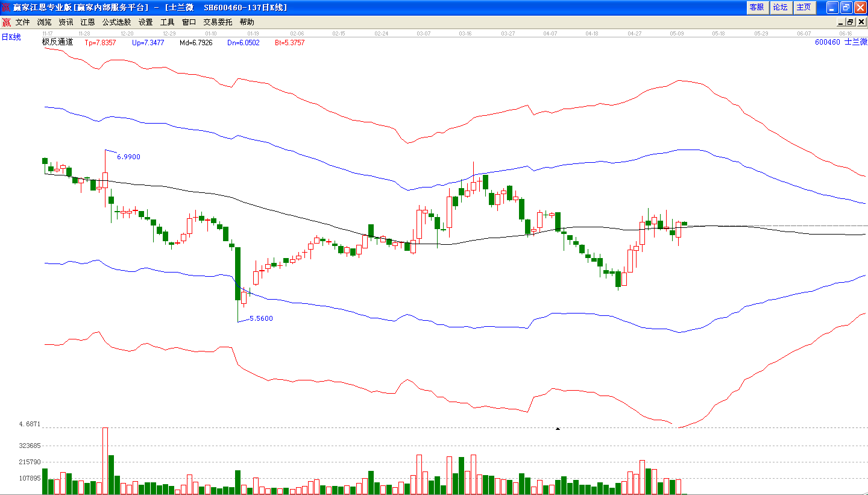Click the Tp=7.8357 indicator value
The height and width of the screenshot is (495, 868).
coord(99,43)
